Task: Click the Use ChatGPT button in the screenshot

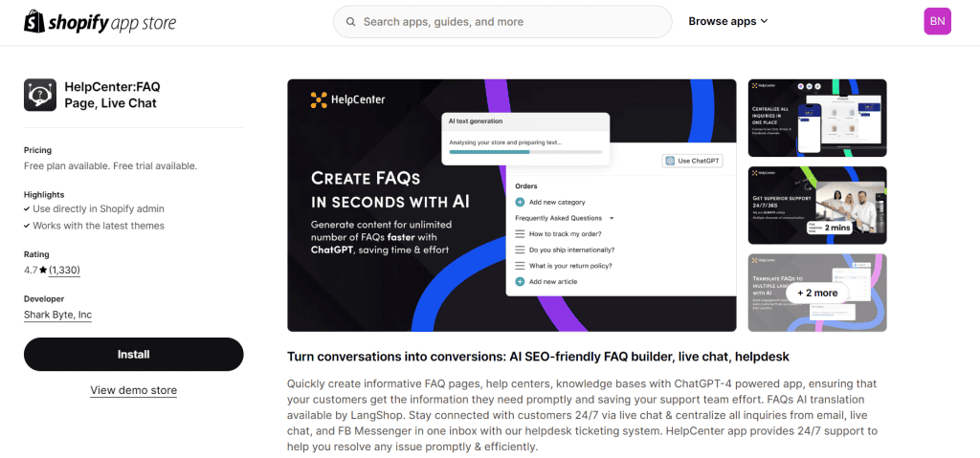Action: [x=692, y=161]
